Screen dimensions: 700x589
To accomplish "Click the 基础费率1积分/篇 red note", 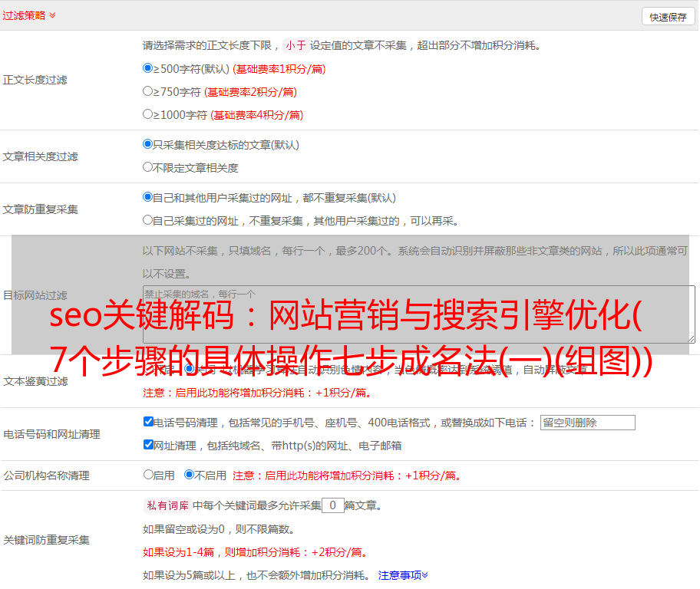I will 279,69.
